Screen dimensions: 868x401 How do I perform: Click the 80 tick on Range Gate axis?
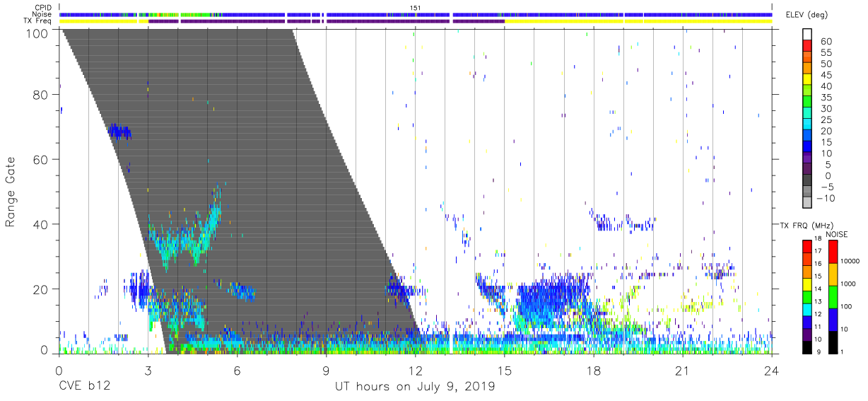[x=40, y=95]
